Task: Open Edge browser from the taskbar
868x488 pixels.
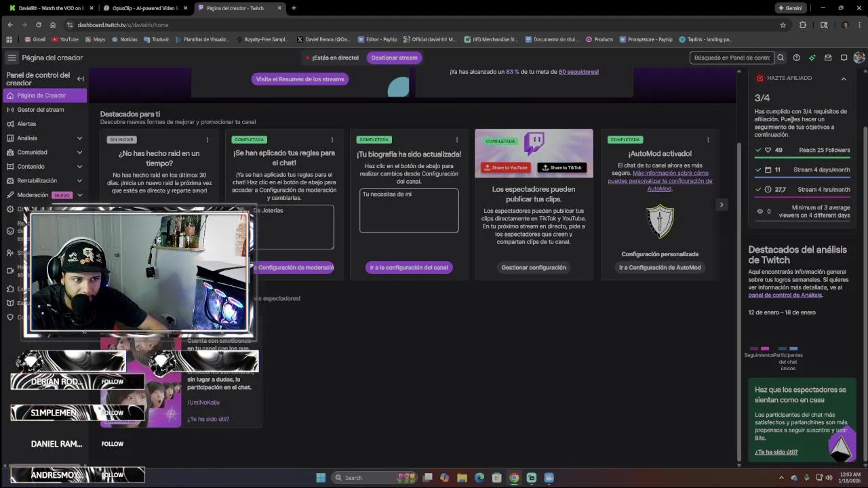Action: [x=479, y=478]
